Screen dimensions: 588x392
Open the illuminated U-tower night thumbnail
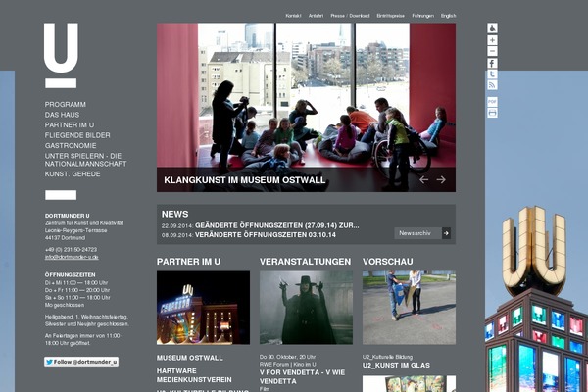(x=203, y=308)
